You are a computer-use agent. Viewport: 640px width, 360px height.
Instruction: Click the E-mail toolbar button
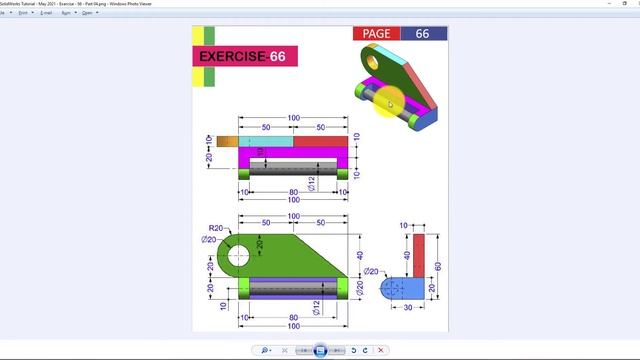click(x=46, y=13)
